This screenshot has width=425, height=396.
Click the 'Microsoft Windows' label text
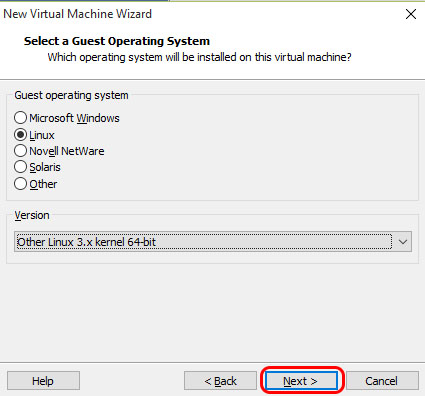pos(74,118)
